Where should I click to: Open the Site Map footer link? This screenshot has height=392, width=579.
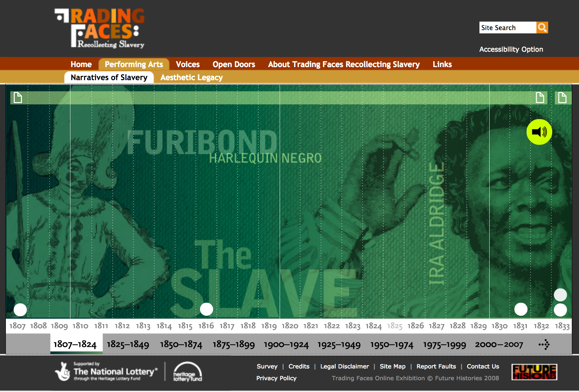392,366
